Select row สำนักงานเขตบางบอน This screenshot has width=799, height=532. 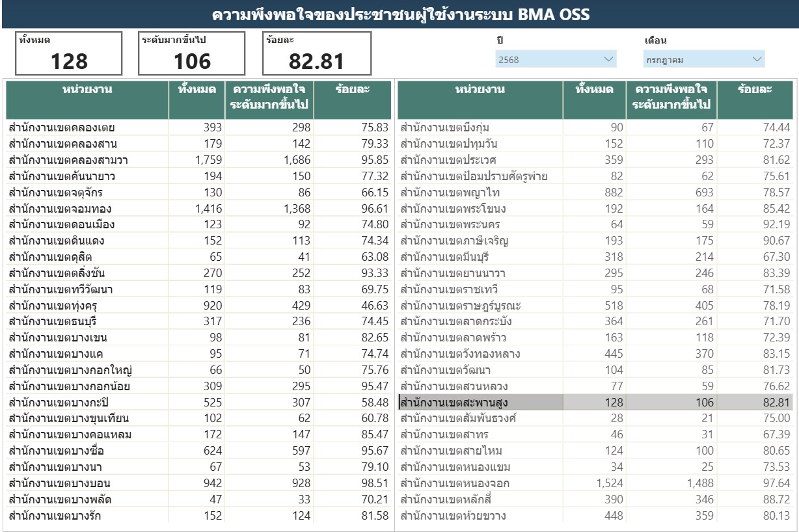(198, 484)
